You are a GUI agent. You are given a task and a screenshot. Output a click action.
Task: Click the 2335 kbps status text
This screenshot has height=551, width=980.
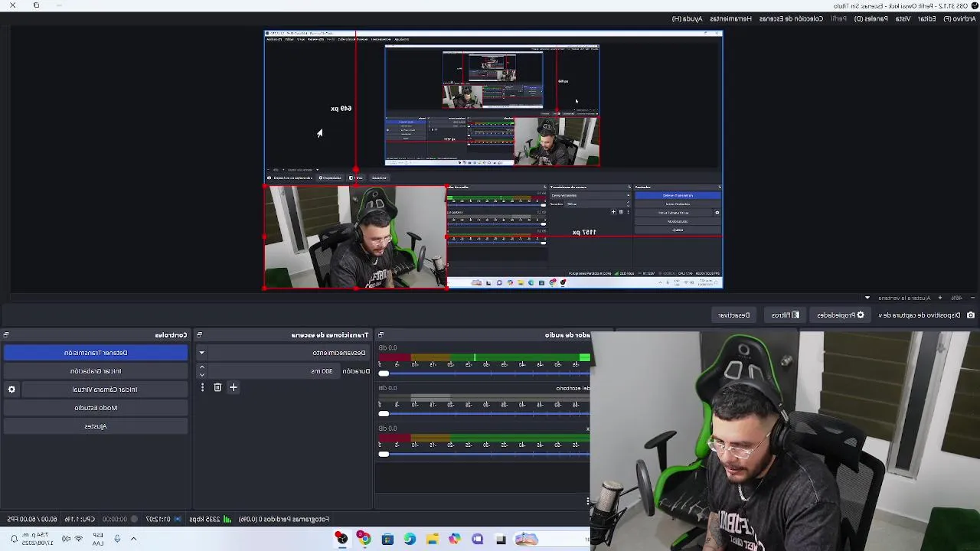click(204, 519)
